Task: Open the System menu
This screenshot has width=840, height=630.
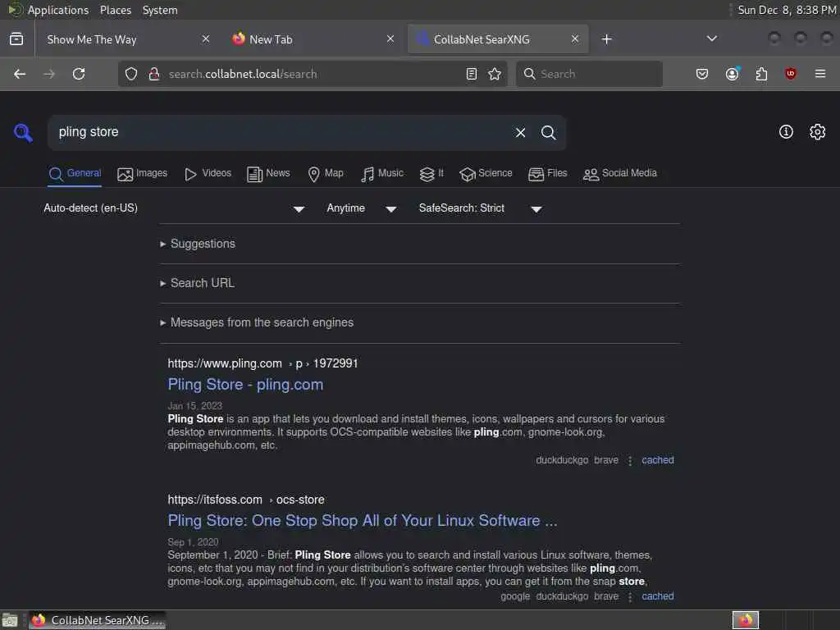Action: click(160, 10)
